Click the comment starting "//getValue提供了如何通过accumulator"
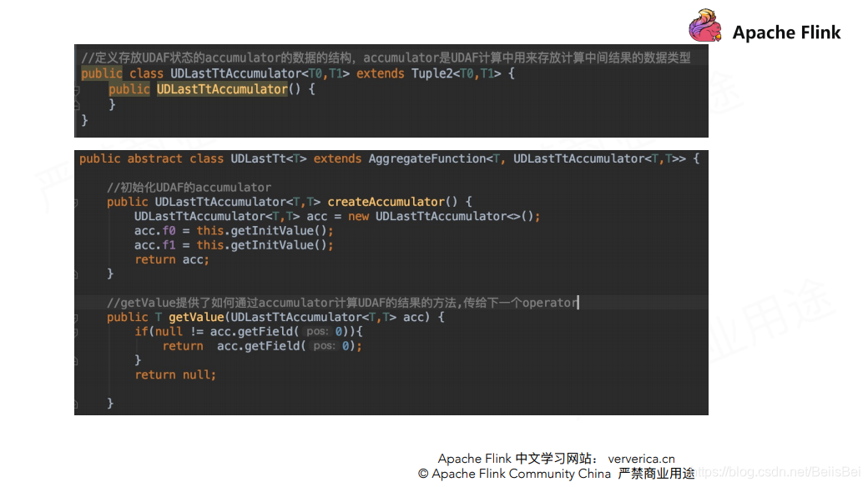Image resolution: width=868 pixels, height=487 pixels. click(342, 303)
